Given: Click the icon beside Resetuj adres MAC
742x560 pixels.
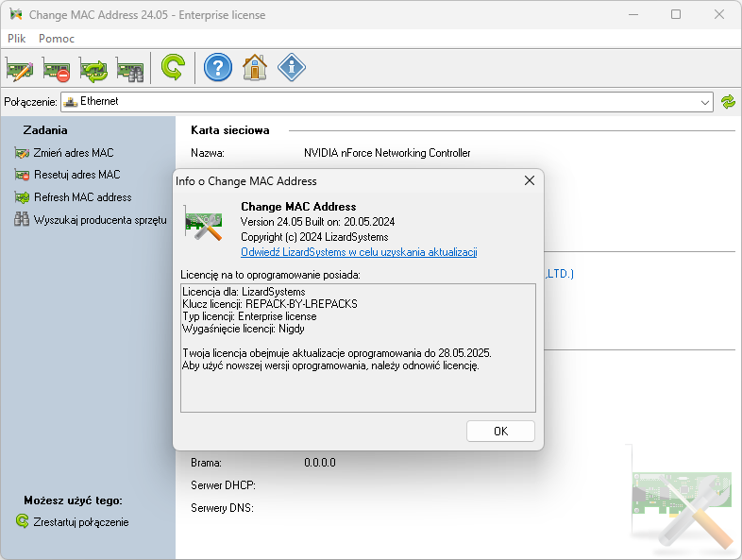Looking at the screenshot, I should pyautogui.click(x=22, y=175).
